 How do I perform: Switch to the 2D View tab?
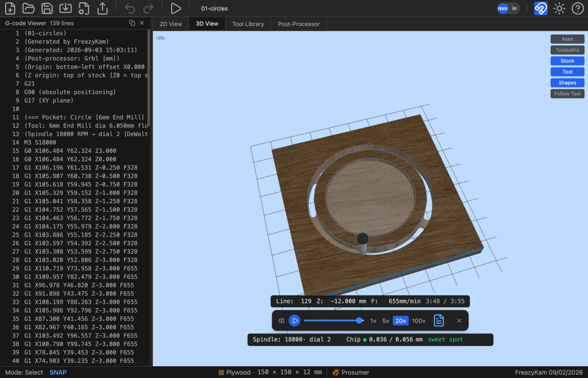(x=171, y=24)
